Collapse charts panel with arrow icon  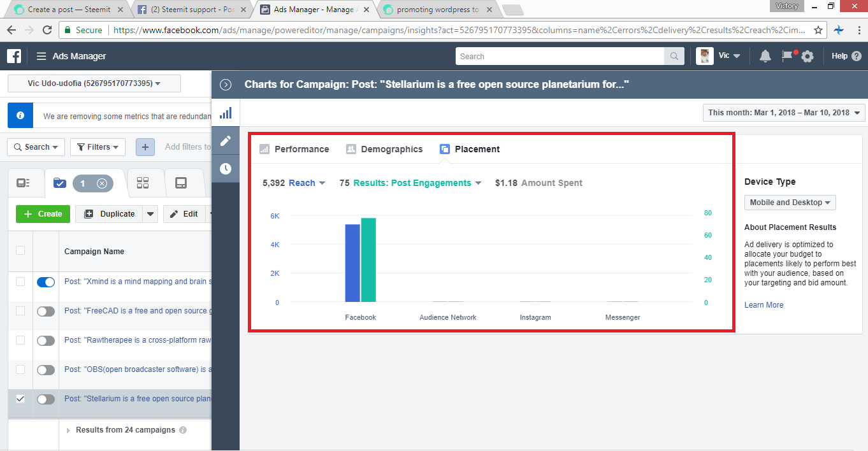(225, 84)
